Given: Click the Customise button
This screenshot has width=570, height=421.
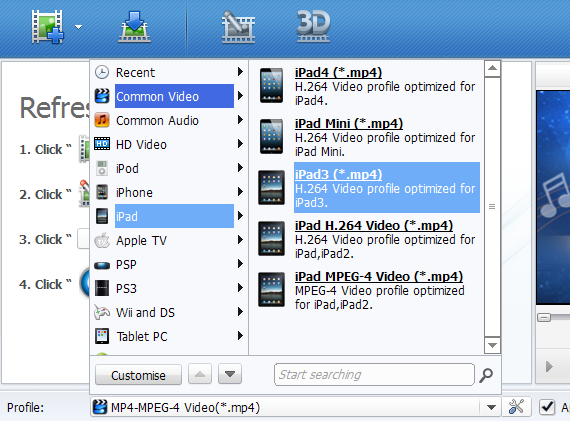Looking at the screenshot, I should point(138,375).
